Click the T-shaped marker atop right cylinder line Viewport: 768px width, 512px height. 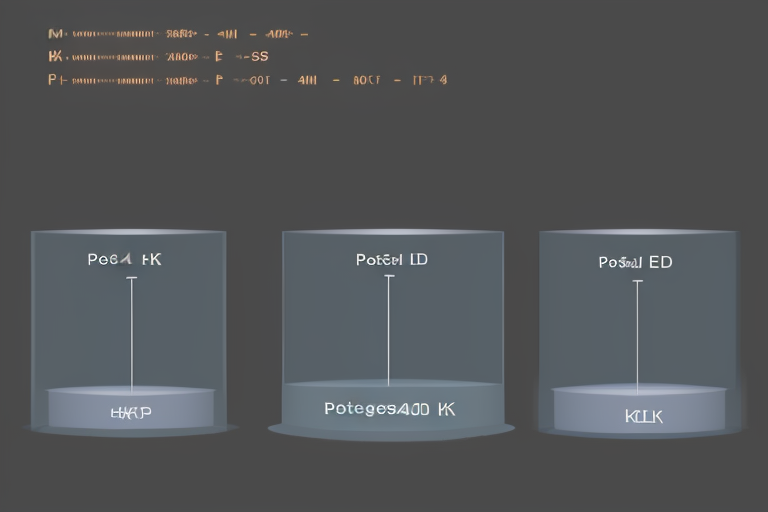click(637, 282)
